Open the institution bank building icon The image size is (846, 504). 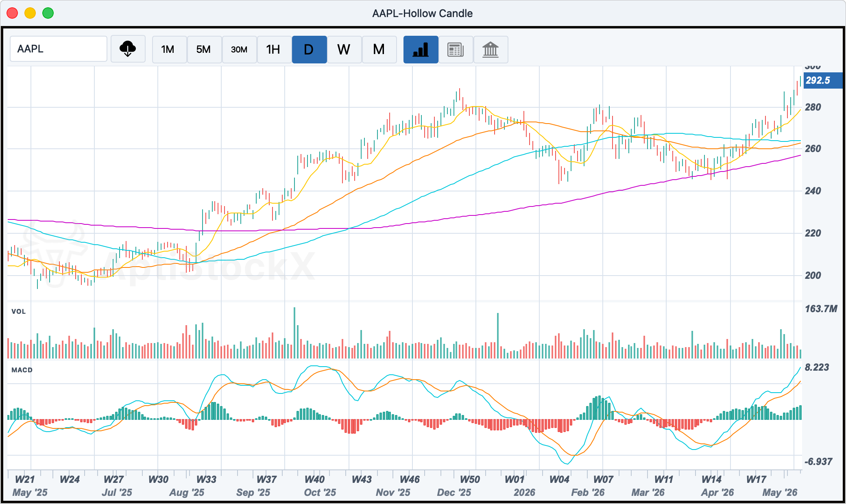coord(491,49)
